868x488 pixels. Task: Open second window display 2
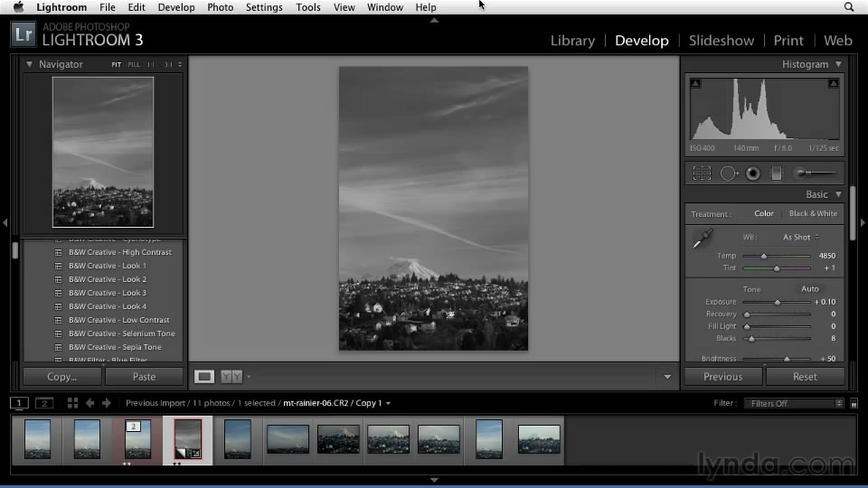tap(44, 403)
